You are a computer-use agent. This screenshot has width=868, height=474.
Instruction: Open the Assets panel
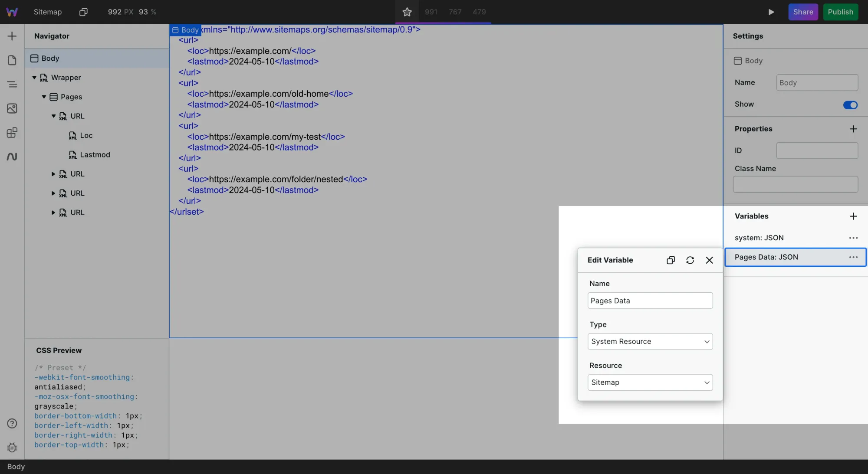pos(12,108)
